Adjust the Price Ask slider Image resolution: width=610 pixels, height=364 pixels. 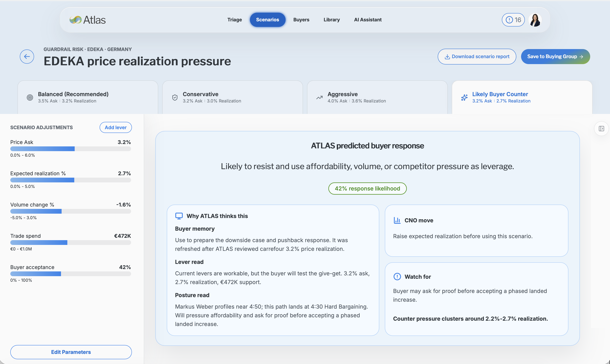71,149
